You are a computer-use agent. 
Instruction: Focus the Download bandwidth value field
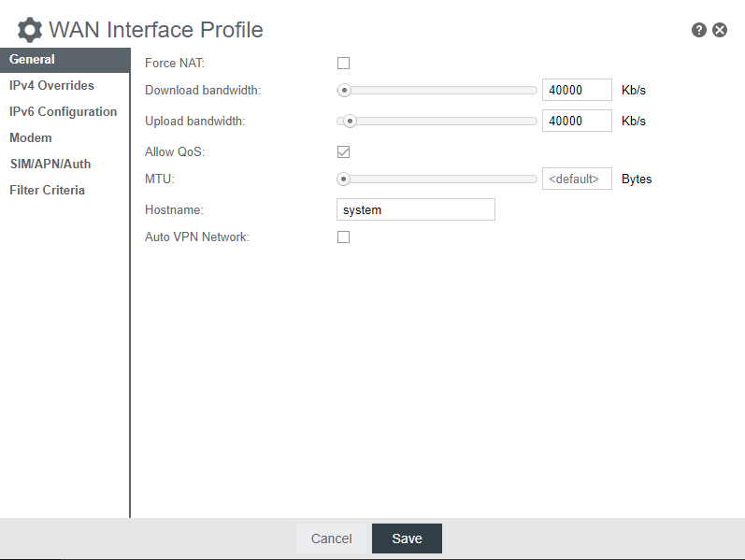coord(577,90)
